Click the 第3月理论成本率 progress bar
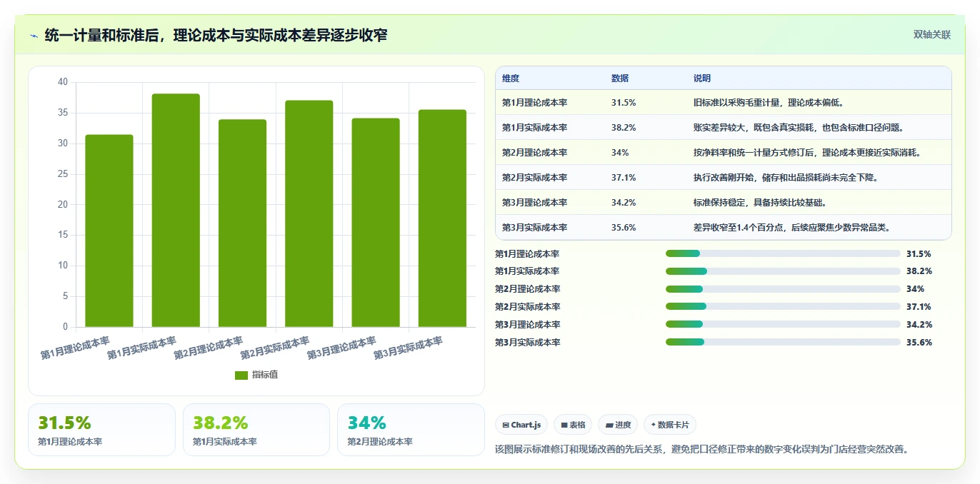This screenshot has width=980, height=484. point(783,325)
